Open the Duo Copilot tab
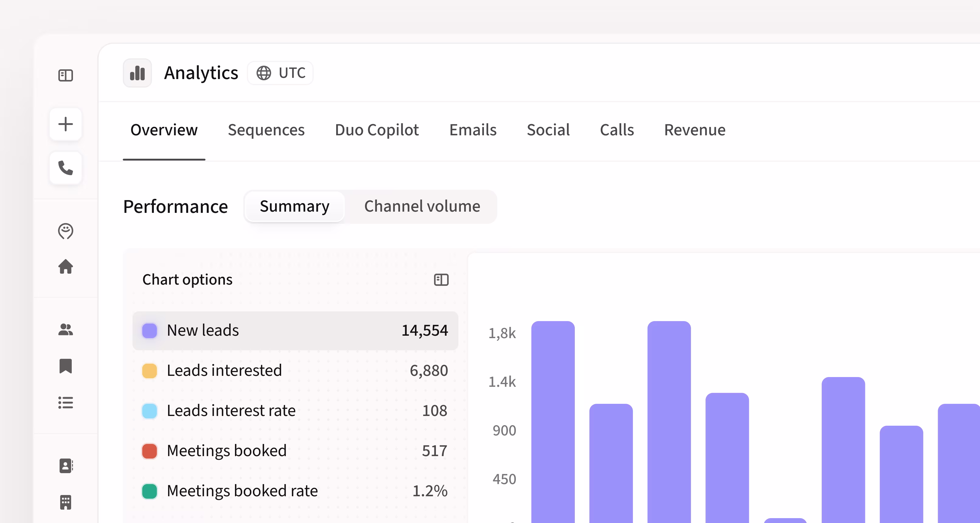Image resolution: width=980 pixels, height=523 pixels. point(377,130)
